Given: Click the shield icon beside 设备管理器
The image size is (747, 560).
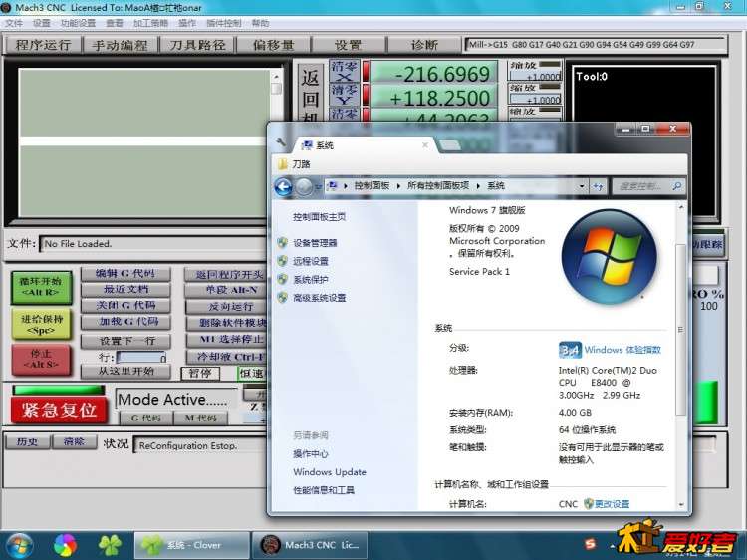Looking at the screenshot, I should 283,243.
